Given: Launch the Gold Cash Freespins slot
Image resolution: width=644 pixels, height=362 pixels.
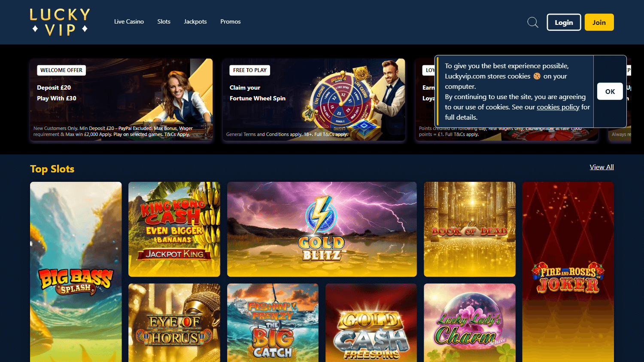Looking at the screenshot, I should [371, 323].
